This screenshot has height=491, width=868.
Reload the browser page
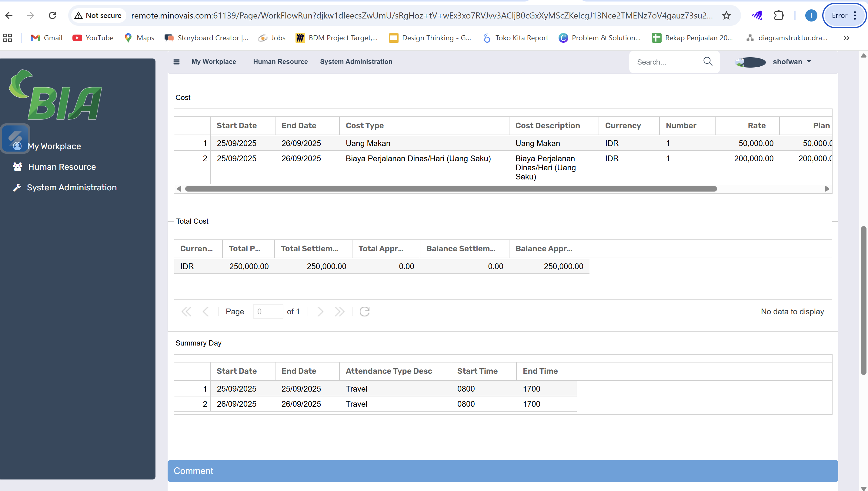pyautogui.click(x=53, y=15)
